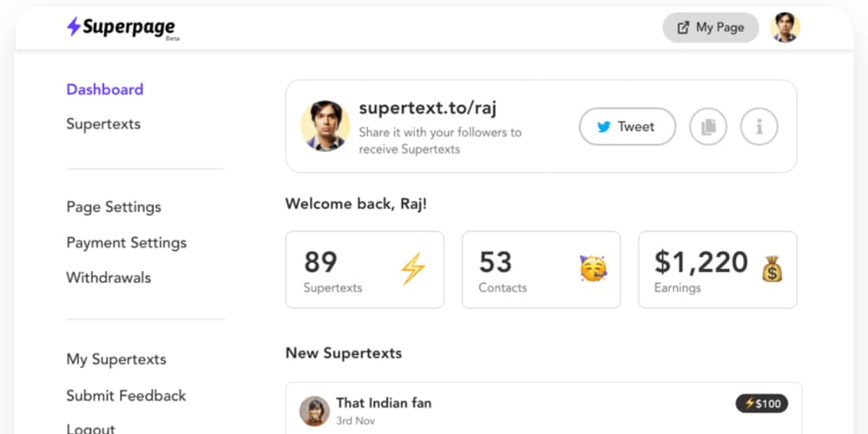Click That Indian fan's avatar

[314, 411]
